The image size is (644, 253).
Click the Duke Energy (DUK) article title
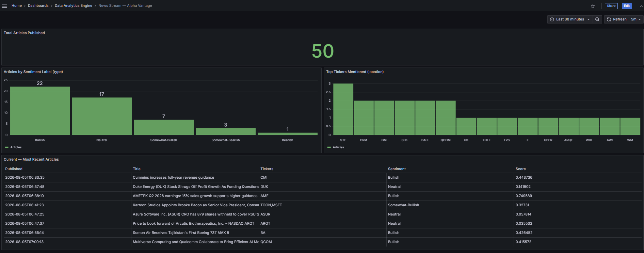click(196, 187)
